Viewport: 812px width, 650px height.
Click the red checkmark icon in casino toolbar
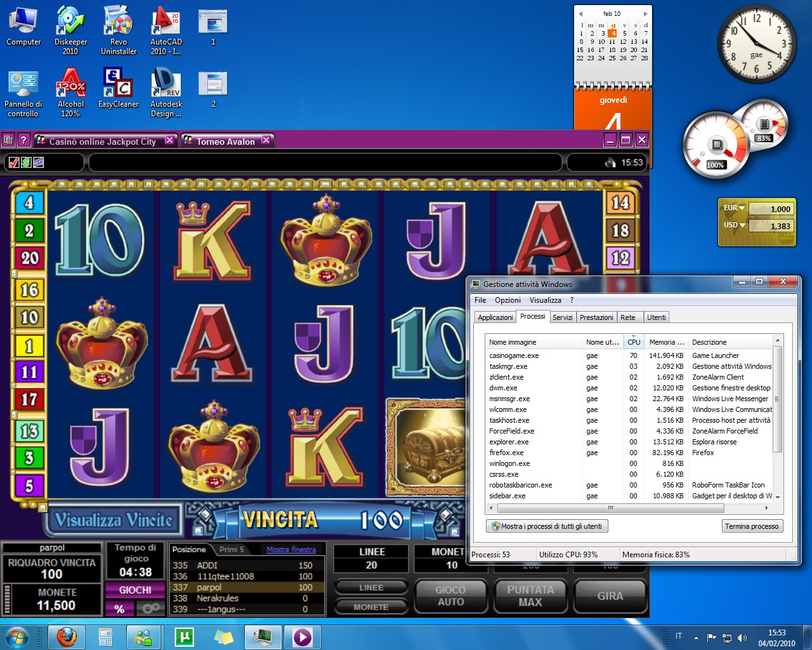[x=14, y=162]
